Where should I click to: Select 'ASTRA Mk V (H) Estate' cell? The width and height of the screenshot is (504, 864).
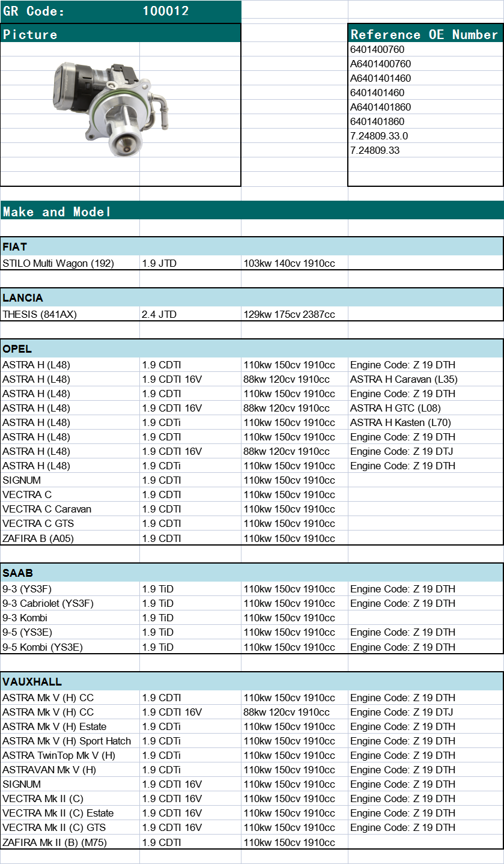pos(55,726)
